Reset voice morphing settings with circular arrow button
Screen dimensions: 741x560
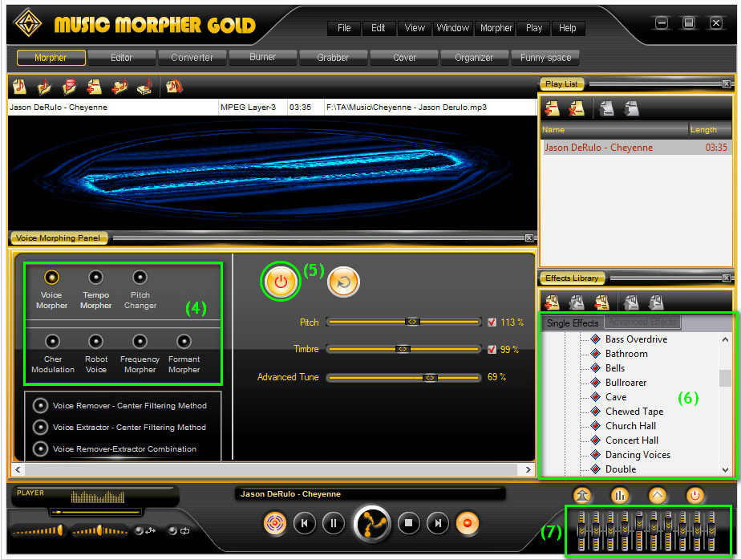pyautogui.click(x=343, y=282)
